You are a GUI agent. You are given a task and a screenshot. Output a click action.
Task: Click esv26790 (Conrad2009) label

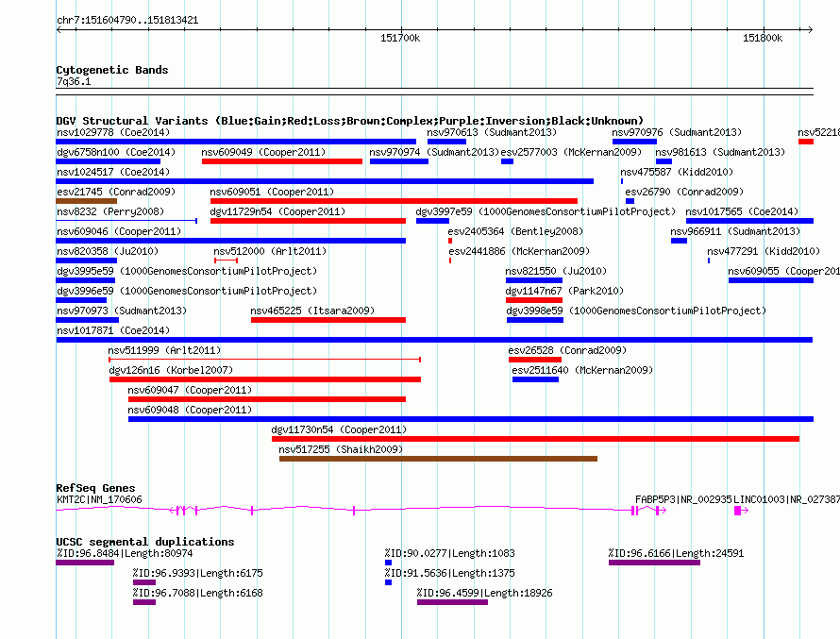(x=684, y=192)
